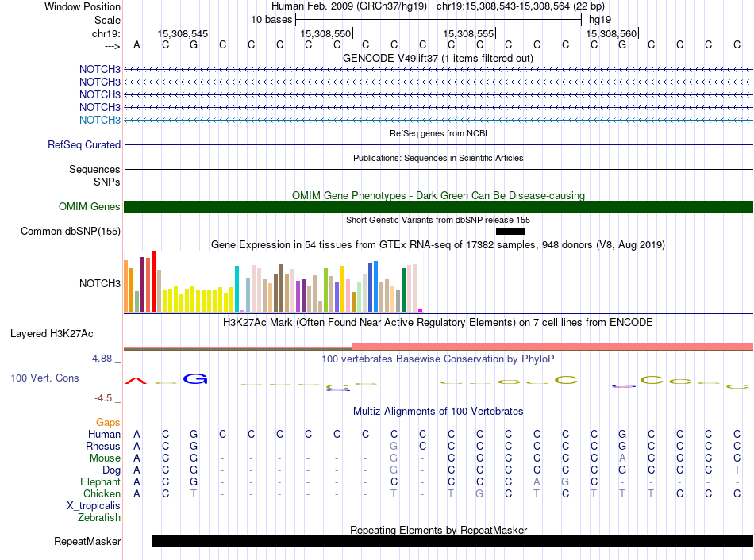
Task: Click the dark green OMIM Genes bar
Action: coord(438,207)
